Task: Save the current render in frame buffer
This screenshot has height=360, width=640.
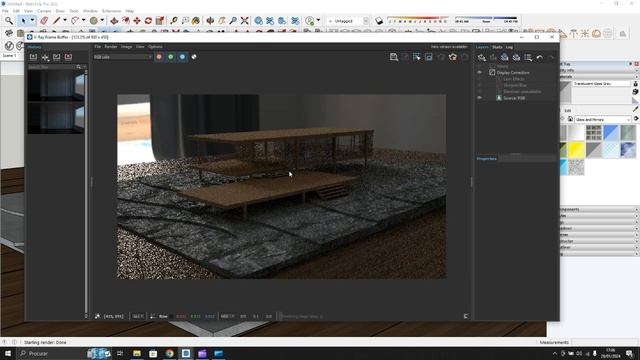Action: click(x=394, y=57)
